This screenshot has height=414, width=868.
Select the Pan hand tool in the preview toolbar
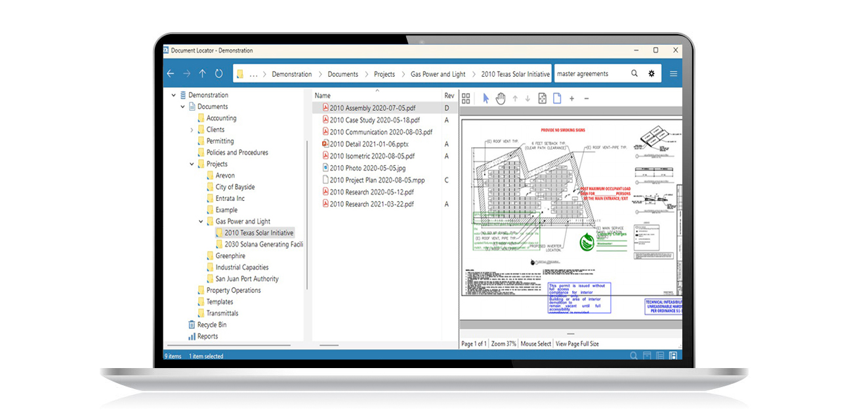point(501,98)
